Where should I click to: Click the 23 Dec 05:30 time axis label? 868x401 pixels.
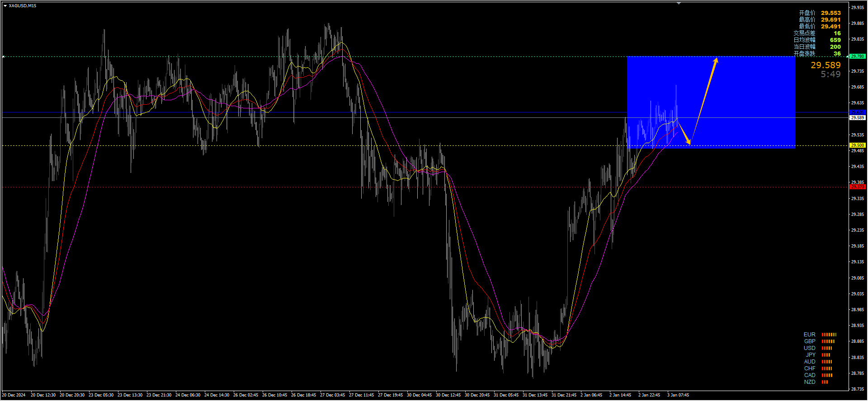click(x=101, y=396)
